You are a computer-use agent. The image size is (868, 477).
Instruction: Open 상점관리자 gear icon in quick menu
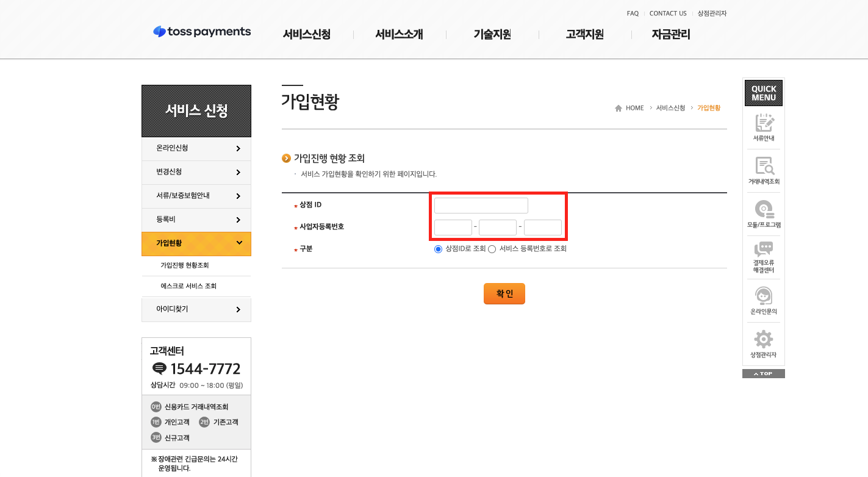coord(764,339)
